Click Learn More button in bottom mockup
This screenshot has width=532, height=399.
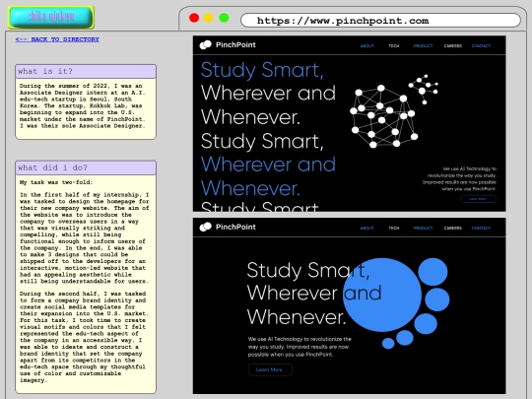[270, 369]
